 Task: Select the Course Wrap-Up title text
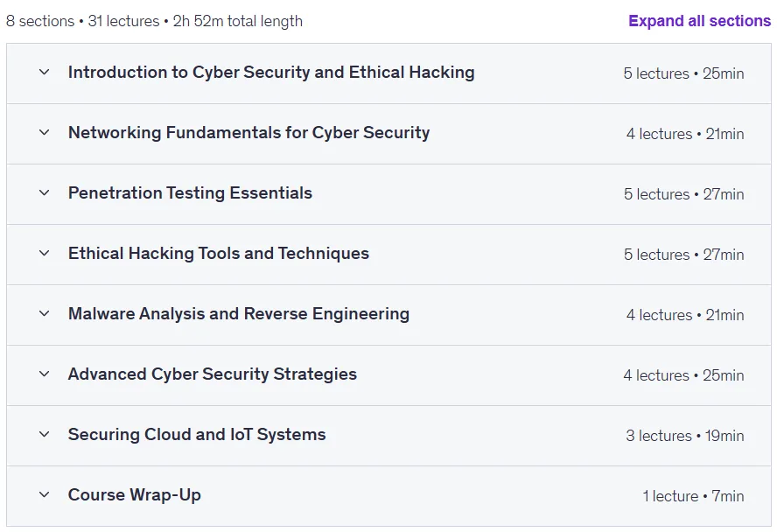tap(134, 495)
